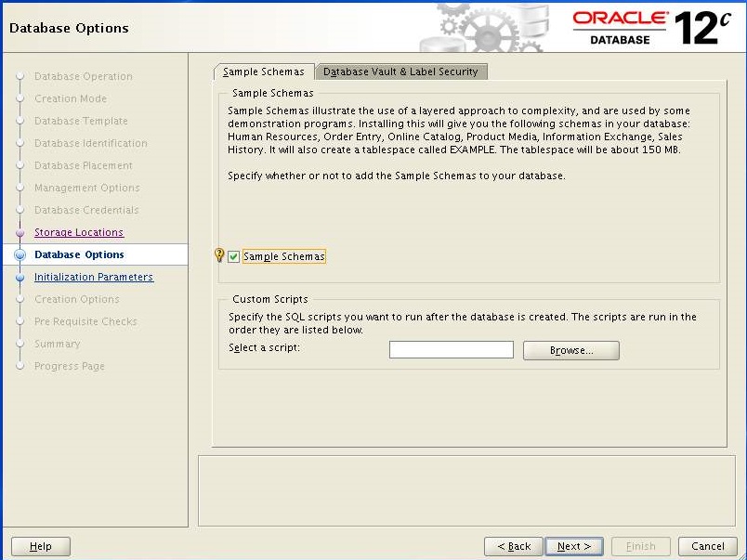Click the empty message area at bottom
This screenshot has width=747, height=560.
466,491
